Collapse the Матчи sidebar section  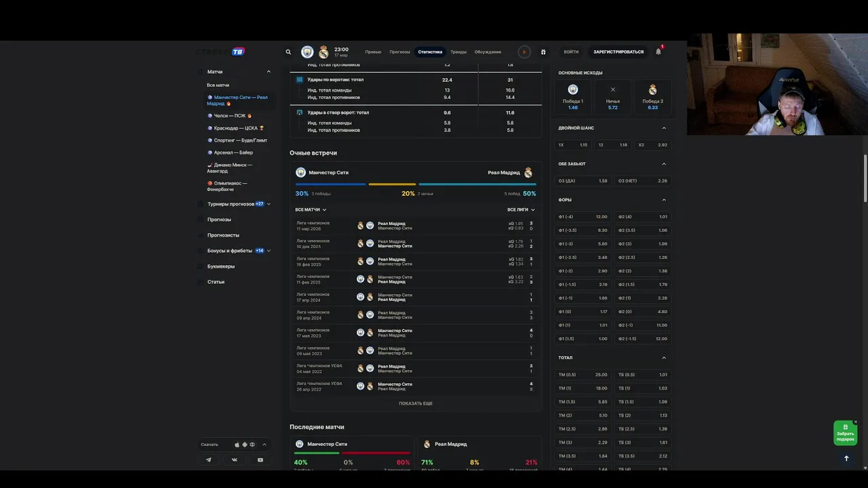pos(269,72)
